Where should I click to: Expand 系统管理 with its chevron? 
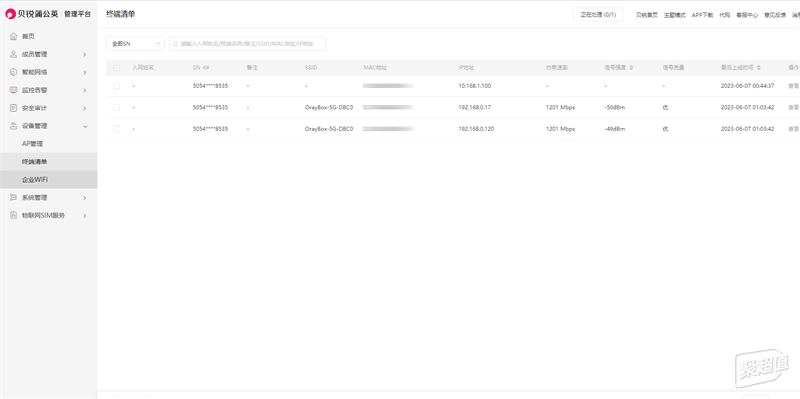pyautogui.click(x=85, y=197)
